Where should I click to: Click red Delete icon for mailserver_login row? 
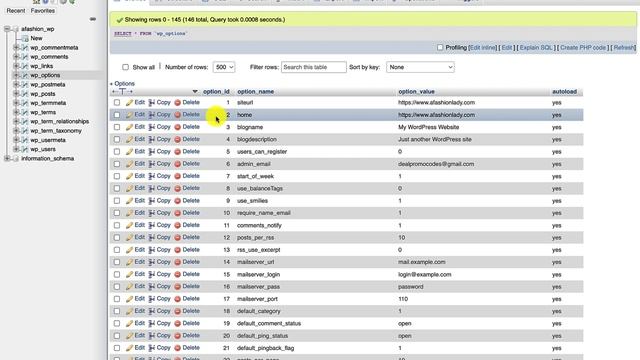pos(178,274)
